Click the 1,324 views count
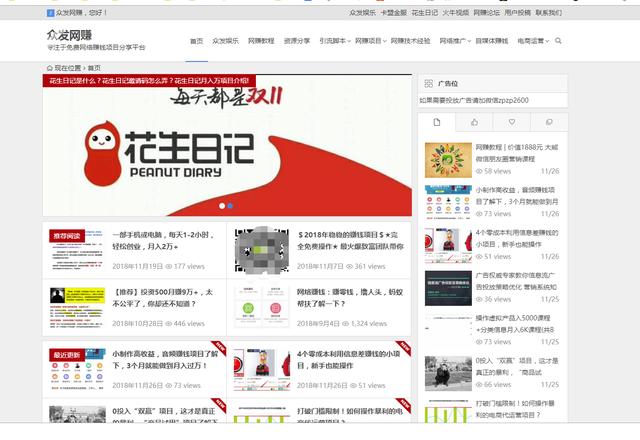Screen dimensions: 640x440 point(364,324)
